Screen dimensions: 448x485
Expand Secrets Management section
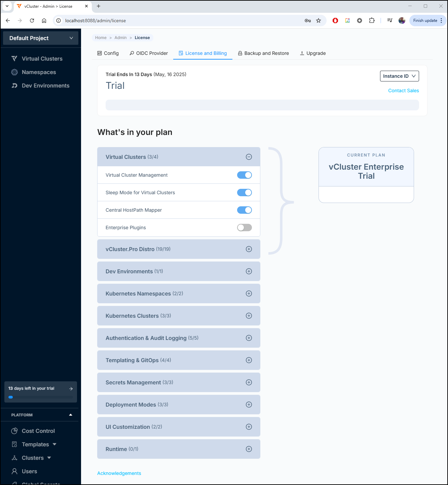tap(249, 382)
